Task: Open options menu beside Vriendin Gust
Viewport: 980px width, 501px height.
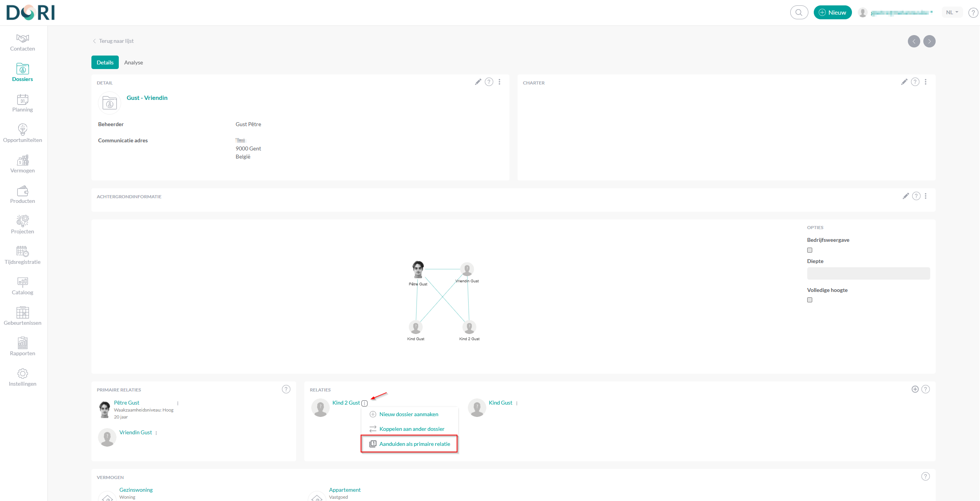Action: click(x=156, y=433)
